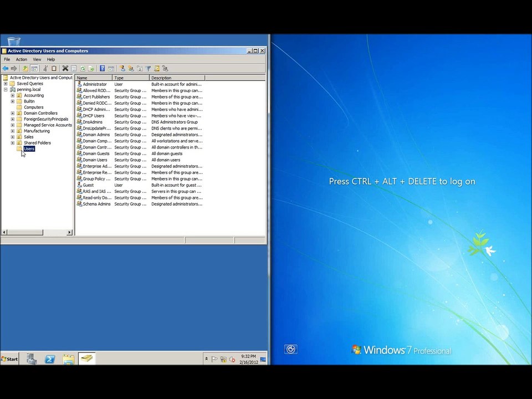Image resolution: width=532 pixels, height=399 pixels.
Task: Sort list by the Type column header
Action: (x=131, y=78)
